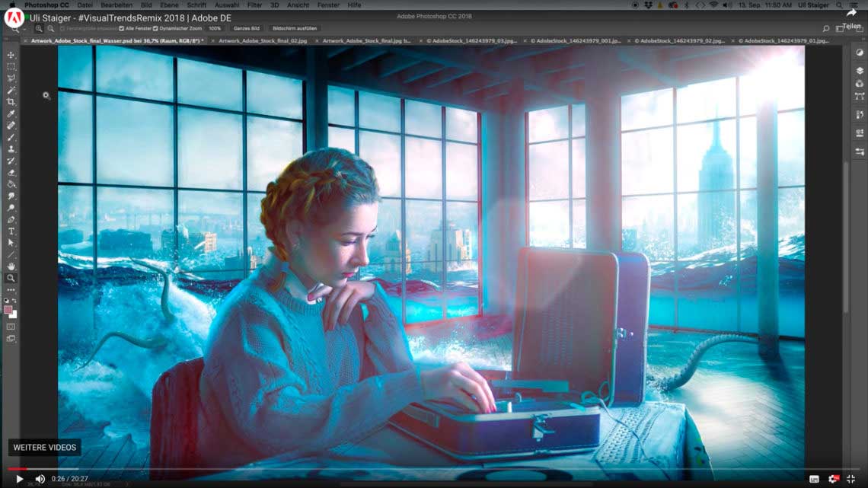This screenshot has width=868, height=488.
Task: Select the Smudge tool
Action: point(11,196)
